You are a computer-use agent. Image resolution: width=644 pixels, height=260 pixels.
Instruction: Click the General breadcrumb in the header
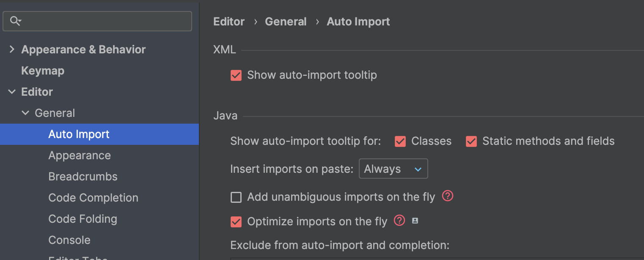point(286,22)
